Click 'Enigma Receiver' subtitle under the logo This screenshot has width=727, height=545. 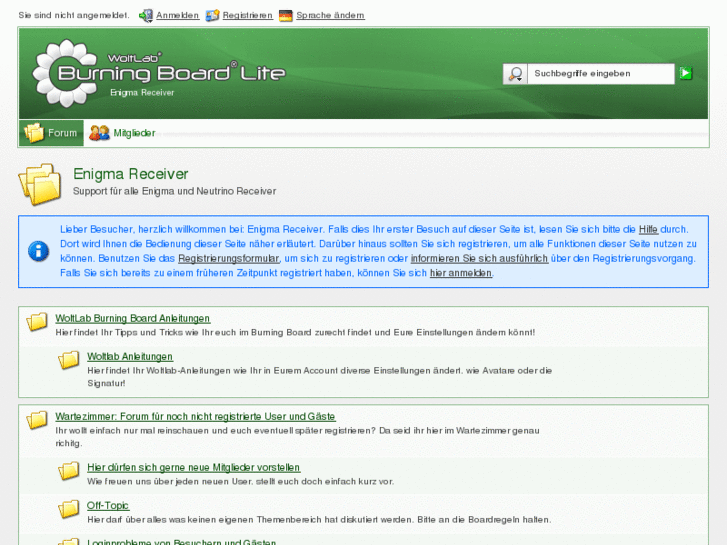point(142,93)
